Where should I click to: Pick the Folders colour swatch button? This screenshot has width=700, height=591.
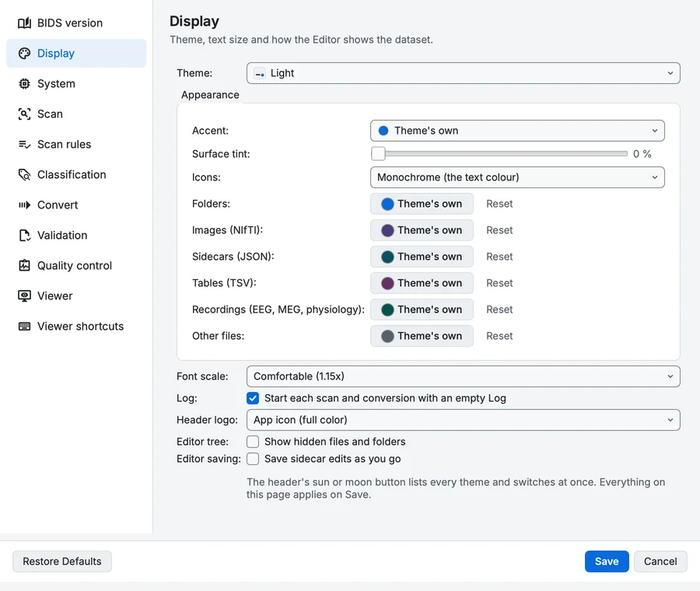pos(422,204)
